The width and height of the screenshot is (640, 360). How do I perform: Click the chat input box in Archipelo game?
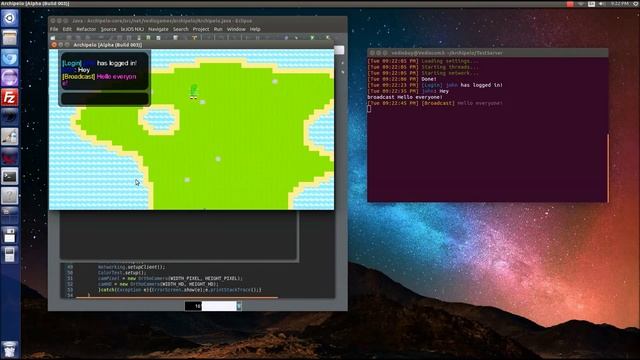(104, 98)
